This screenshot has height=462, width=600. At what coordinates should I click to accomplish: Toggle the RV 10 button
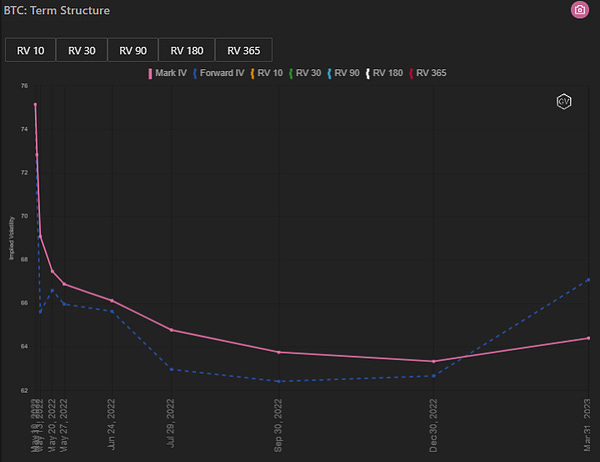31,50
